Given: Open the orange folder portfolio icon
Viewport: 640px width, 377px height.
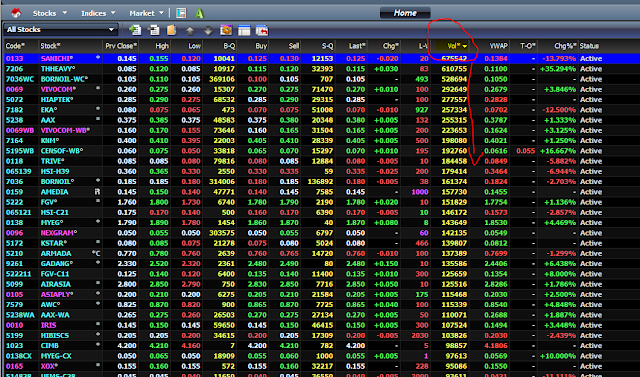Looking at the screenshot, I should coord(171,30).
